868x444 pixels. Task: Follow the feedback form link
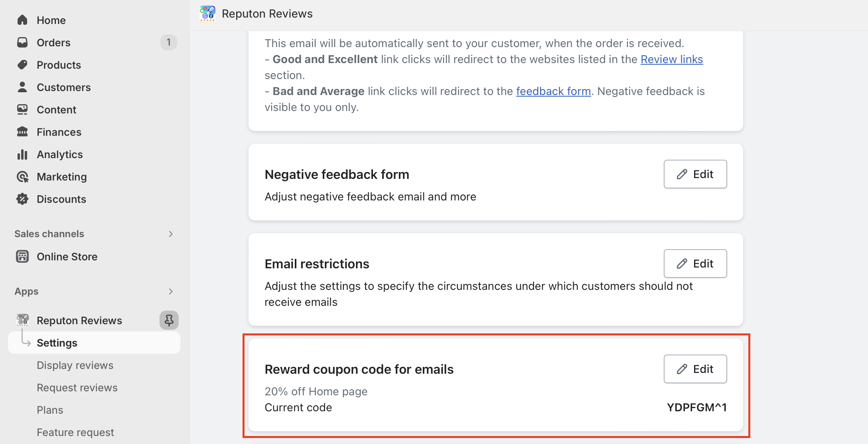pyautogui.click(x=553, y=91)
